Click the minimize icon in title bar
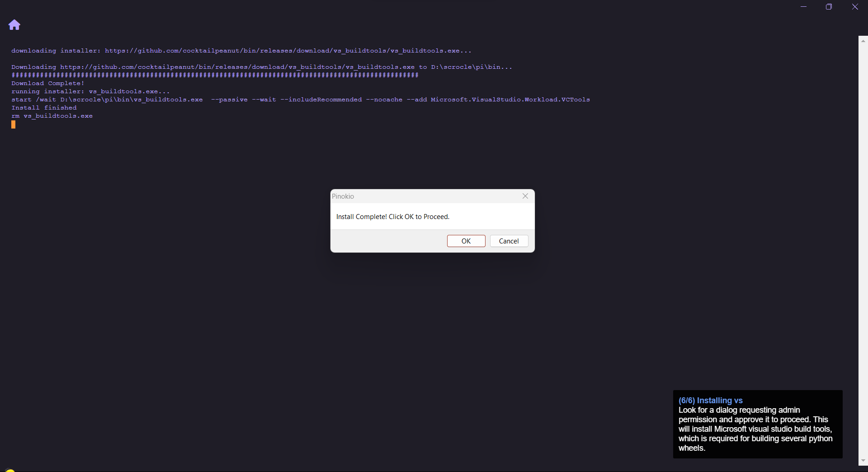Screen dimensions: 868x472 tap(803, 7)
